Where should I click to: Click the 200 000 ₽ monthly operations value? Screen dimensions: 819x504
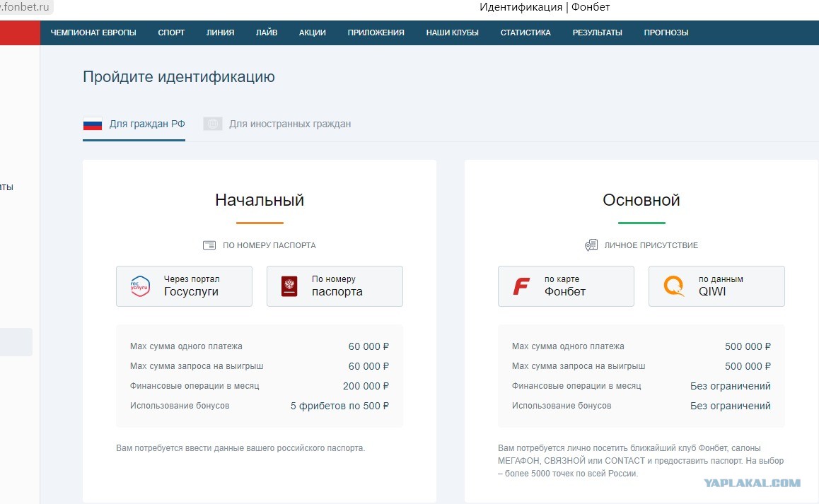pos(366,386)
